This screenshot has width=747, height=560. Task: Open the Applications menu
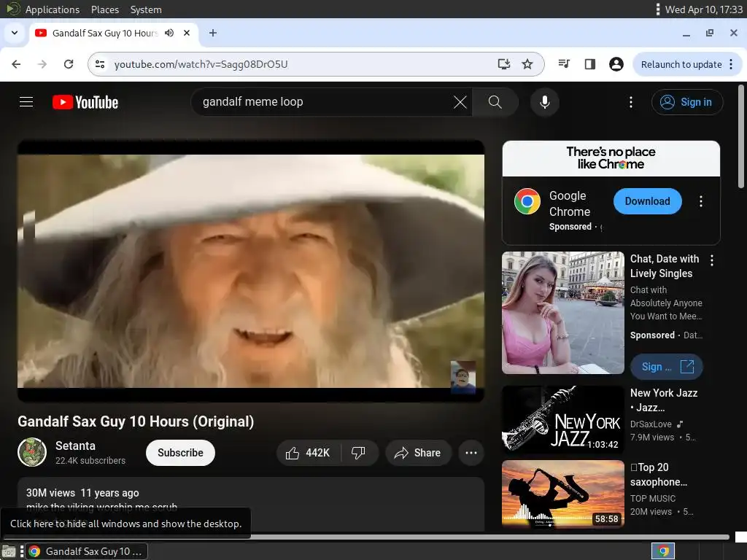tap(53, 9)
